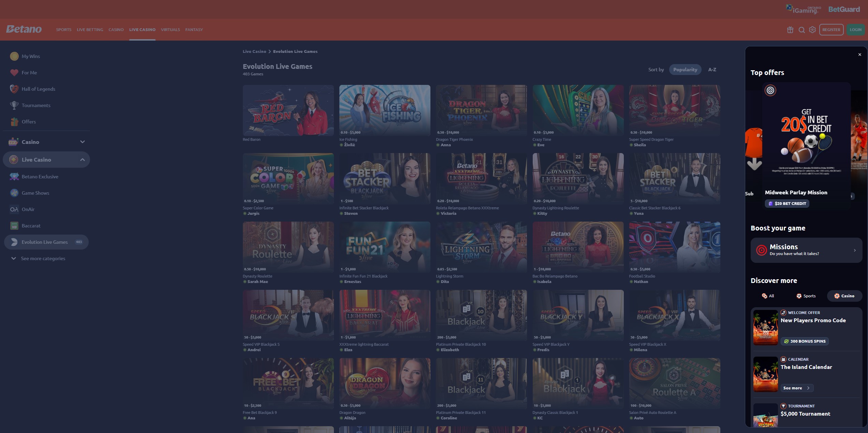
Task: Open the settings gear icon
Action: click(x=812, y=30)
